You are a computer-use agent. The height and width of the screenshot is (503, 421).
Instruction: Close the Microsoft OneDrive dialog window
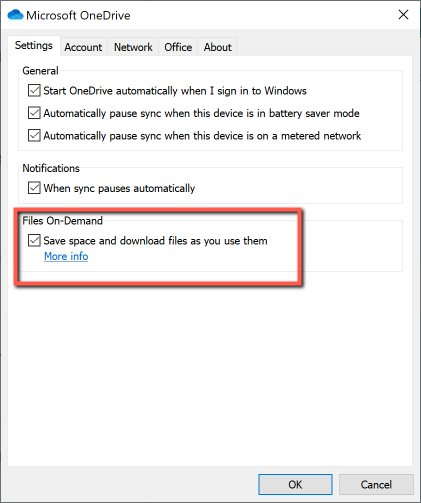click(x=403, y=15)
